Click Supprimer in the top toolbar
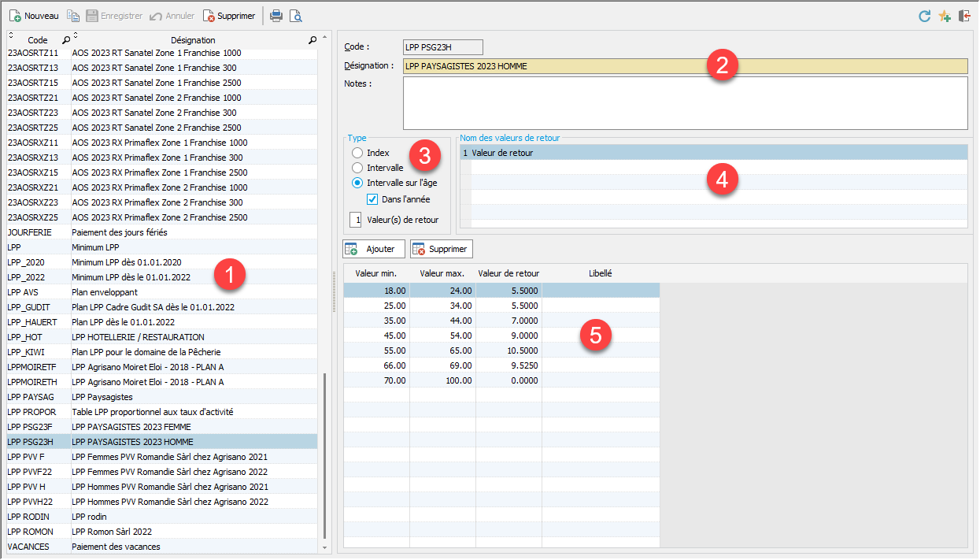This screenshot has width=980, height=560. coord(229,16)
